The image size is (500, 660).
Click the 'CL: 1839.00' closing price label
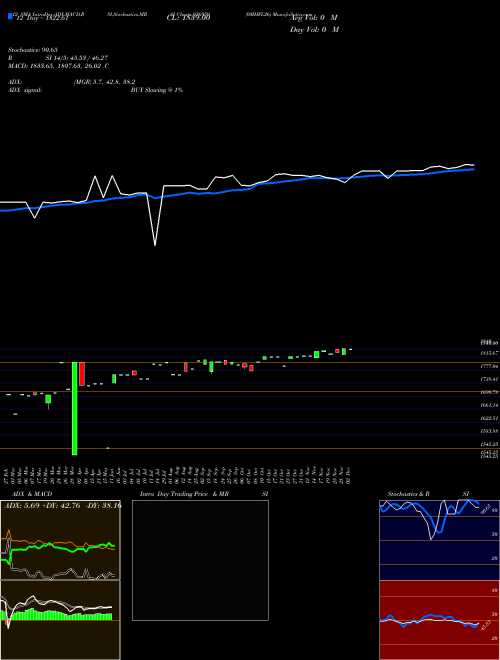pyautogui.click(x=189, y=18)
